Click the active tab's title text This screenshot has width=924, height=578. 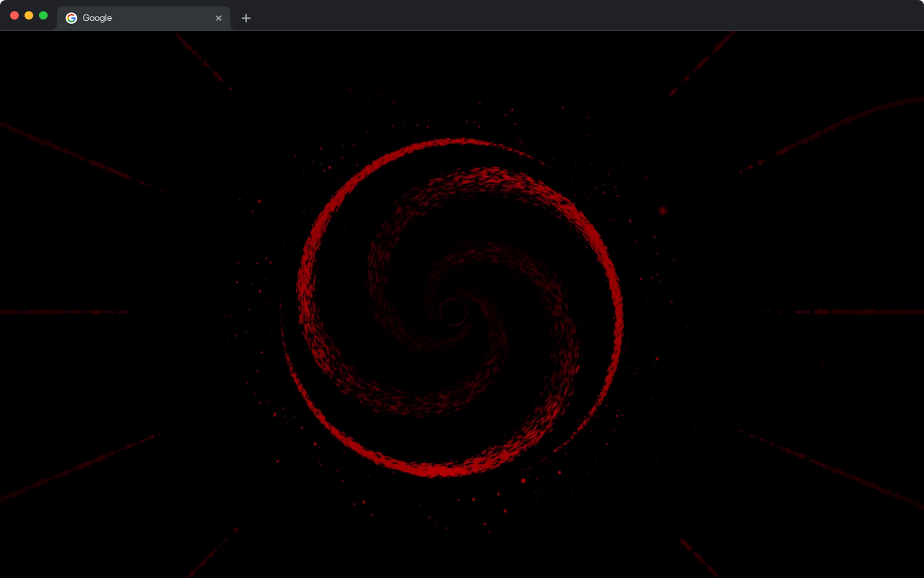coord(99,18)
